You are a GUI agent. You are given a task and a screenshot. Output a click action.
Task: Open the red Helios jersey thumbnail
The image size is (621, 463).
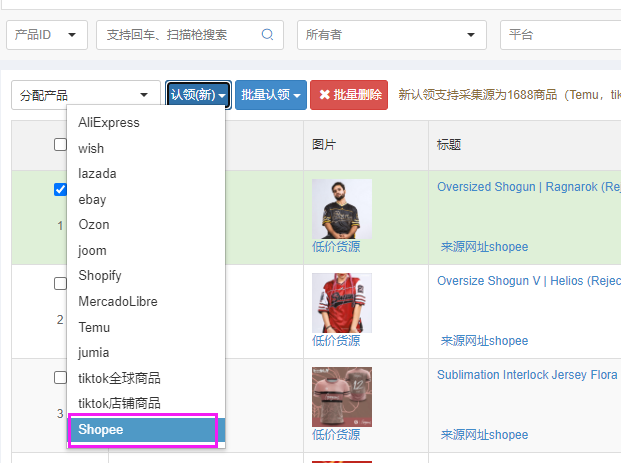[x=342, y=303]
